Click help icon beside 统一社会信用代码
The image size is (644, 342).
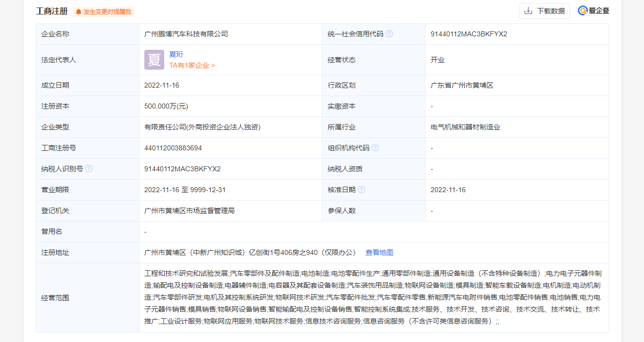tap(389, 34)
